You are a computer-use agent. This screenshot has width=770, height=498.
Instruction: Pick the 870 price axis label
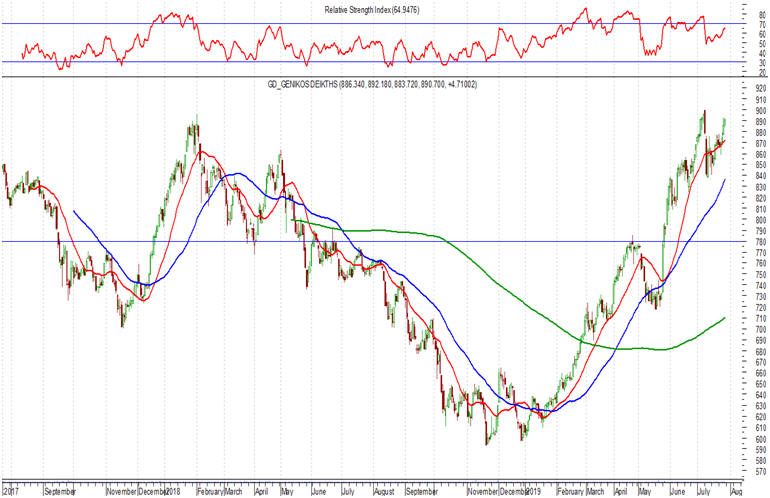click(x=761, y=143)
